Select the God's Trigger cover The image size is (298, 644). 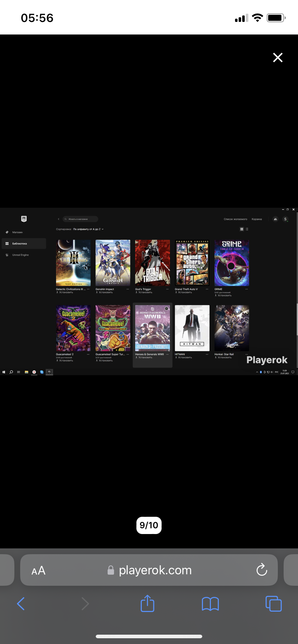tap(153, 263)
